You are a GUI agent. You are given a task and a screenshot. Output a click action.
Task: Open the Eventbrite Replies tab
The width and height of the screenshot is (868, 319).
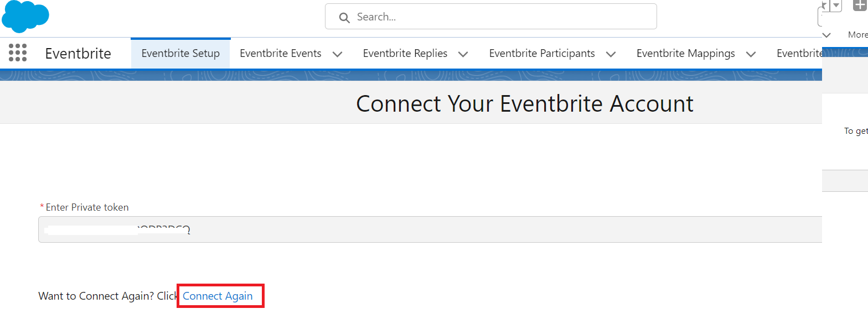[x=405, y=54]
